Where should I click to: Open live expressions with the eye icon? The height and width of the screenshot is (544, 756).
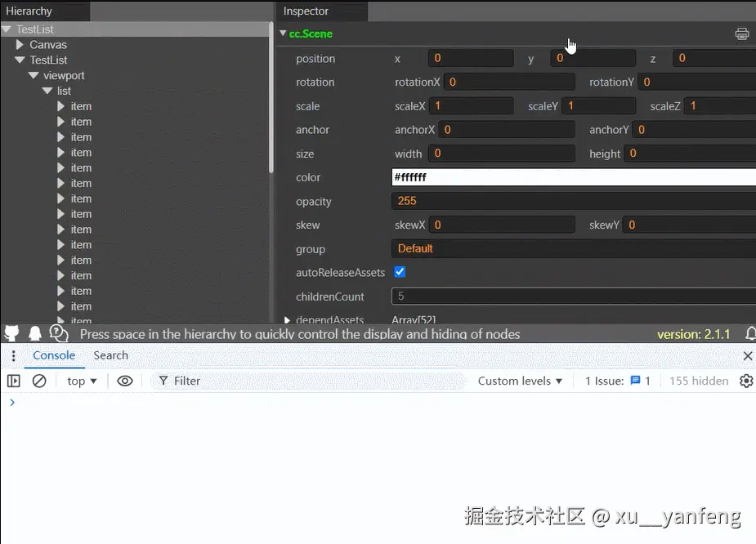(124, 381)
